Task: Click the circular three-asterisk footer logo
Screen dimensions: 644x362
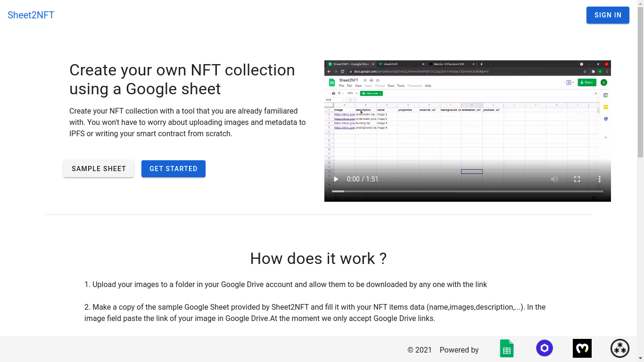Action: pyautogui.click(x=620, y=348)
